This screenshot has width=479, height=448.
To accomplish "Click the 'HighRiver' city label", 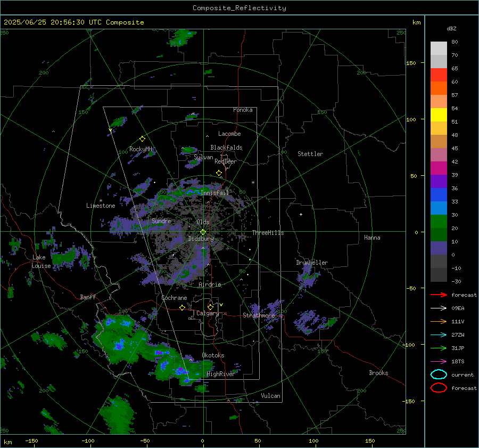I will coord(220,374).
